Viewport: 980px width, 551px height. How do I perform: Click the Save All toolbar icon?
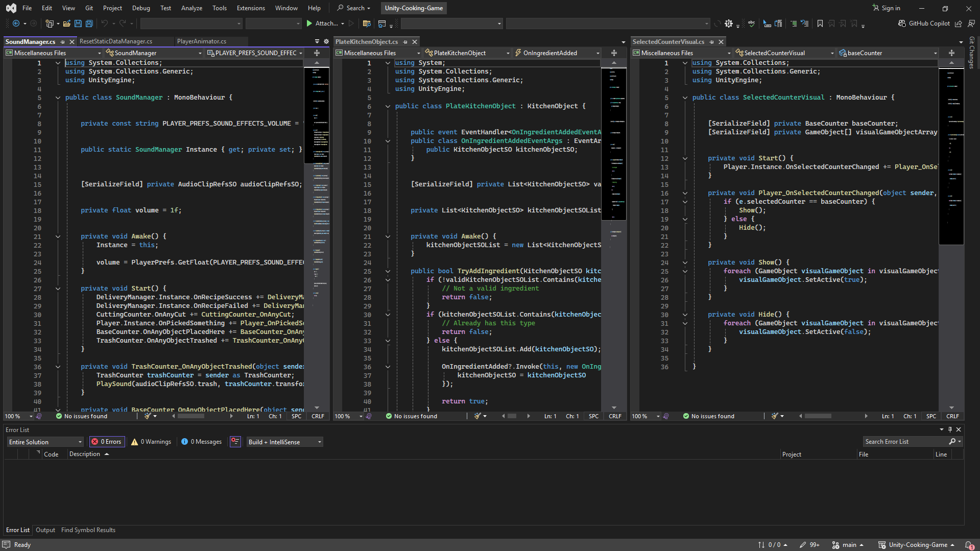[89, 23]
